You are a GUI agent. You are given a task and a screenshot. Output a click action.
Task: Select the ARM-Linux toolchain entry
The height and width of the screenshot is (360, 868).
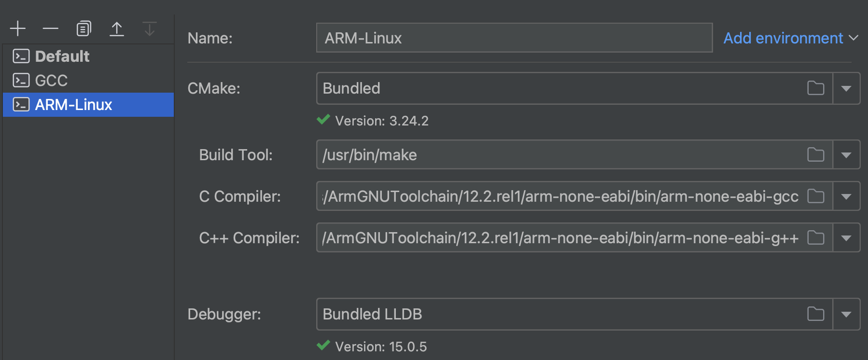(x=73, y=105)
